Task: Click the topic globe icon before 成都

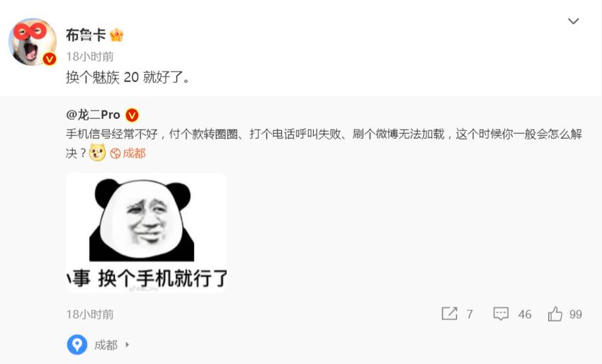Action: (x=115, y=154)
